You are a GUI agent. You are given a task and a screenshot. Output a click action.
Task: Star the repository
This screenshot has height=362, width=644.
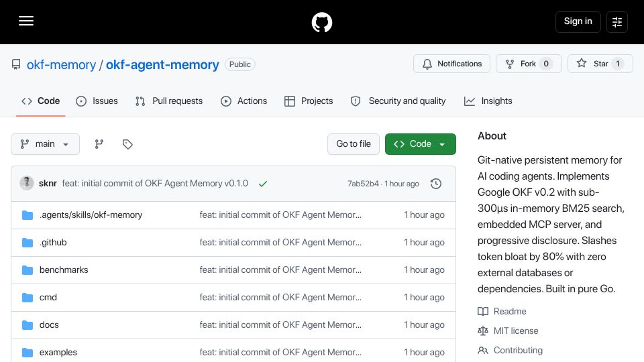(x=600, y=64)
